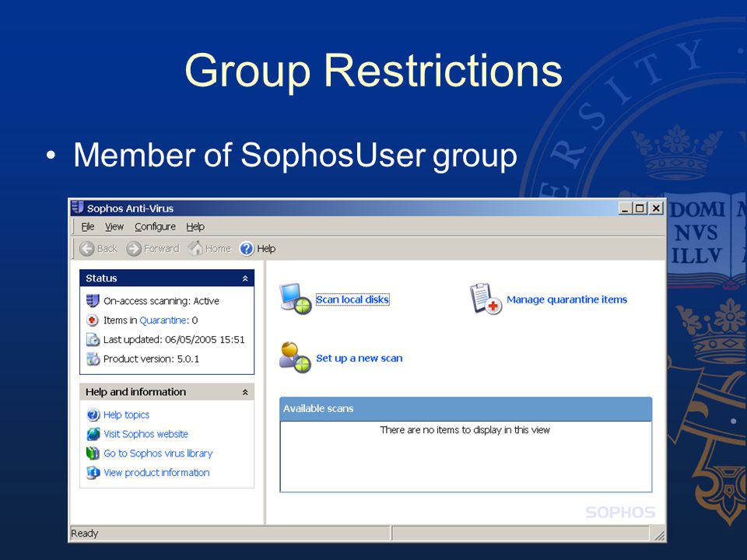
Task: Open Go to Sophos virus library link
Action: pos(158,453)
